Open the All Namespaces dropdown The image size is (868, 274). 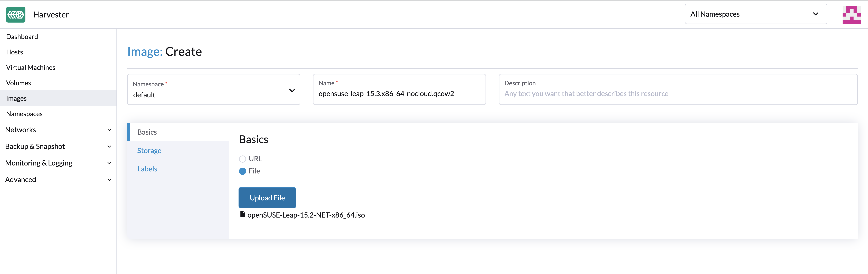pos(755,14)
